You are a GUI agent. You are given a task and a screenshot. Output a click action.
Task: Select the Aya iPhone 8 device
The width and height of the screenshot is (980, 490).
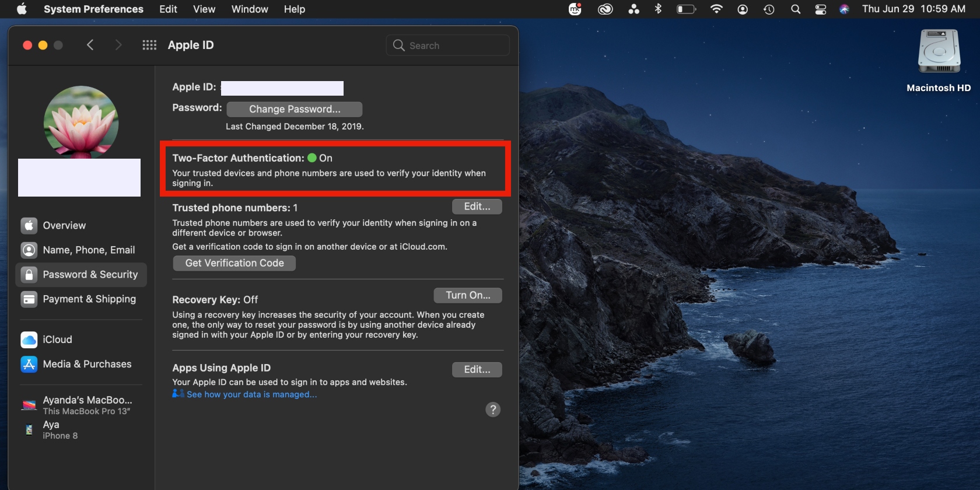coord(81,429)
